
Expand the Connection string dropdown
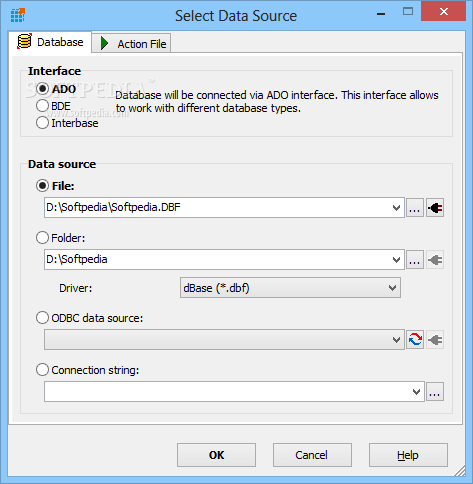[416, 392]
